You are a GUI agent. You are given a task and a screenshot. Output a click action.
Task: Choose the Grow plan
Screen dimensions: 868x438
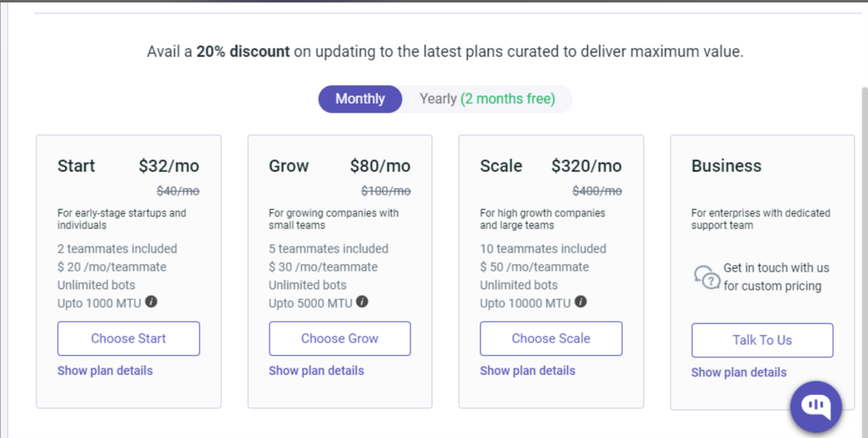pos(340,338)
